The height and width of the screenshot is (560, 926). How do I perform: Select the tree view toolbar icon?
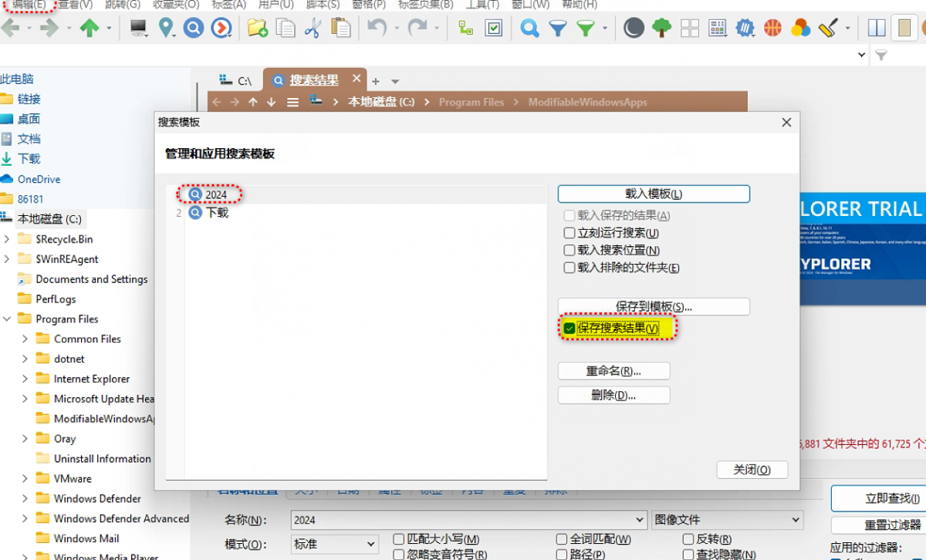coord(661,28)
